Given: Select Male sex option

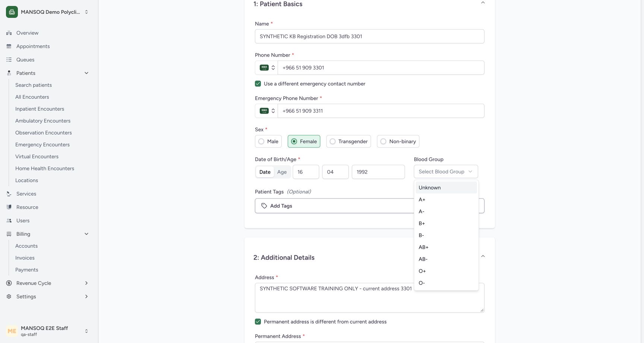Looking at the screenshot, I should click(x=268, y=142).
